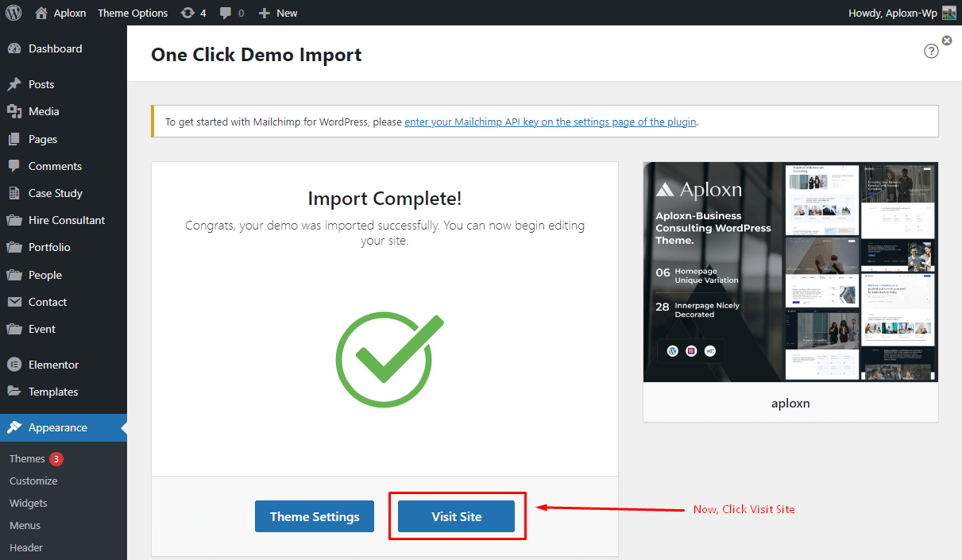
Task: Open the Customize submenu item
Action: click(33, 481)
